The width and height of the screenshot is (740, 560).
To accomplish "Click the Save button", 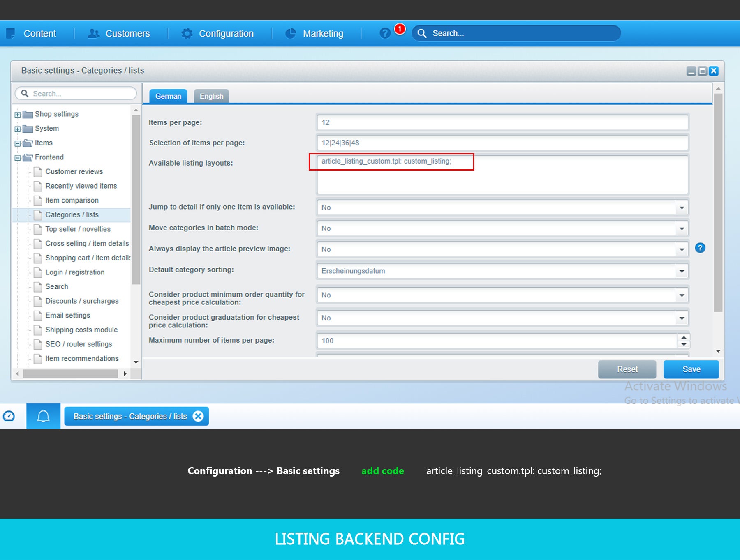I will (691, 369).
